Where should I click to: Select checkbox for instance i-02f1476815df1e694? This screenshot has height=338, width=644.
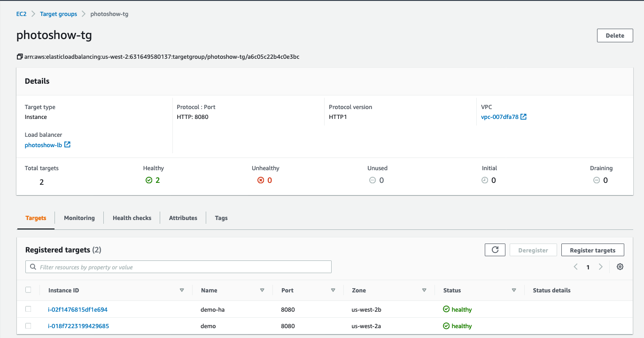coord(28,309)
